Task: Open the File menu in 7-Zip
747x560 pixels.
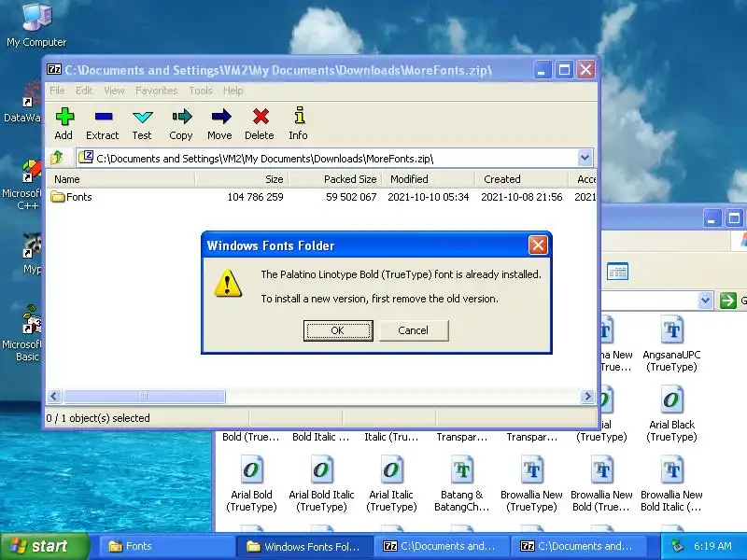Action: tap(57, 91)
